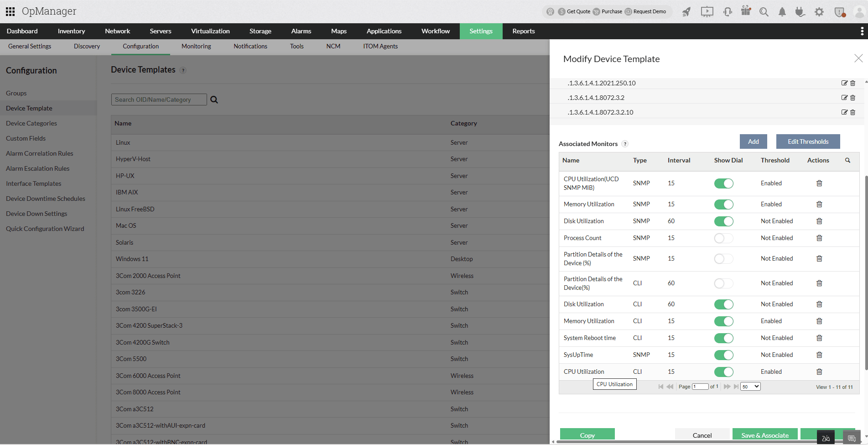Click the headset support icon
This screenshot has height=445, width=868.
click(x=727, y=11)
